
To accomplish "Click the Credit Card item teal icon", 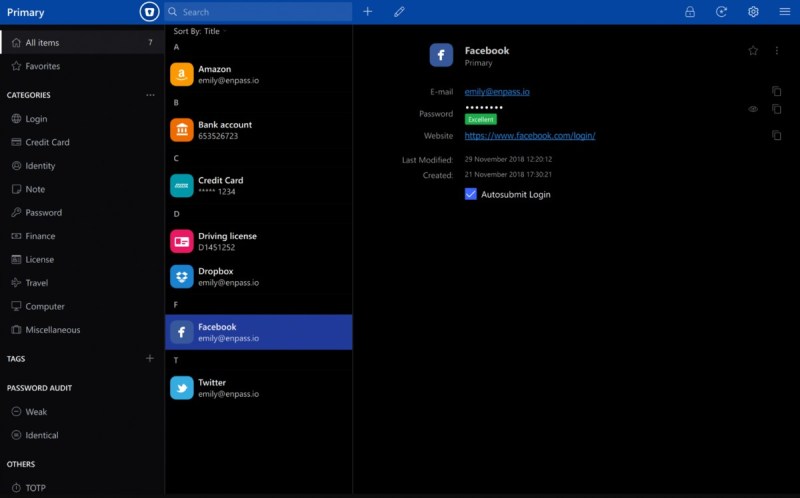I will (182, 186).
